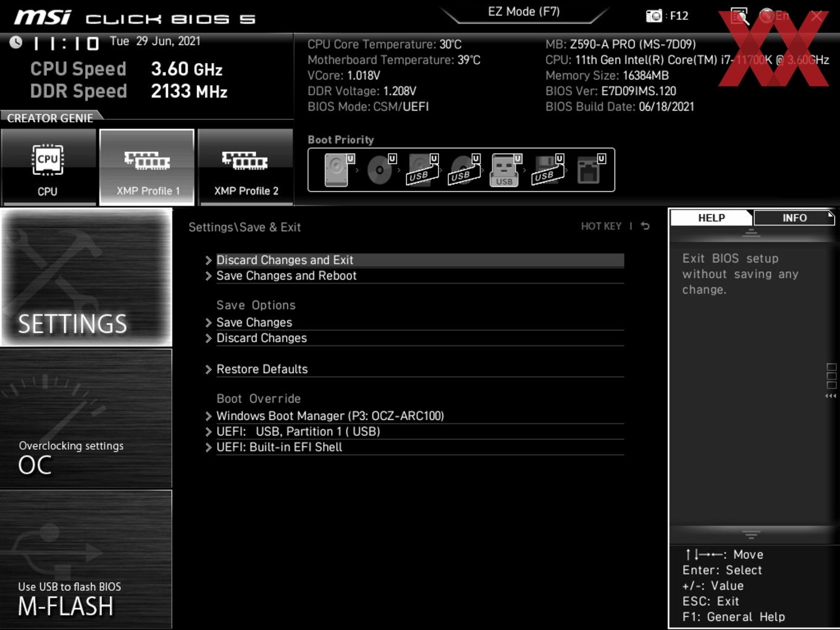This screenshot has height=630, width=840.
Task: Select the CD/DVD disc boot priority device
Action: pos(381,170)
